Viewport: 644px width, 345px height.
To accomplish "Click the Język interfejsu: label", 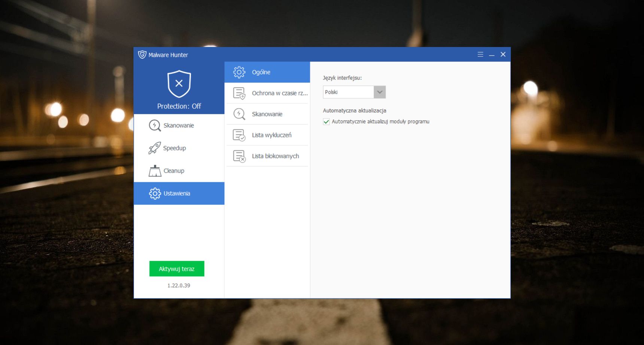I will (x=342, y=78).
